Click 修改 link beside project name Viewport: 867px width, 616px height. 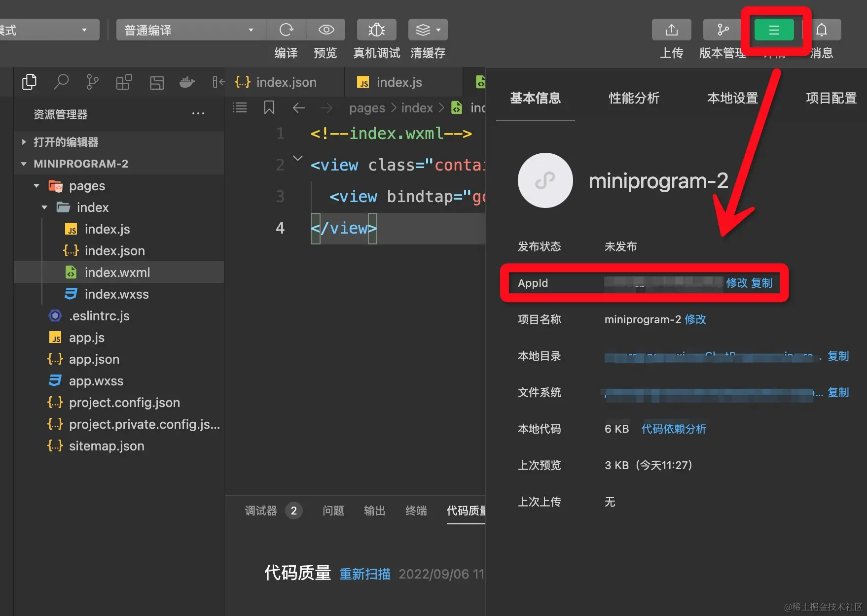pyautogui.click(x=695, y=319)
